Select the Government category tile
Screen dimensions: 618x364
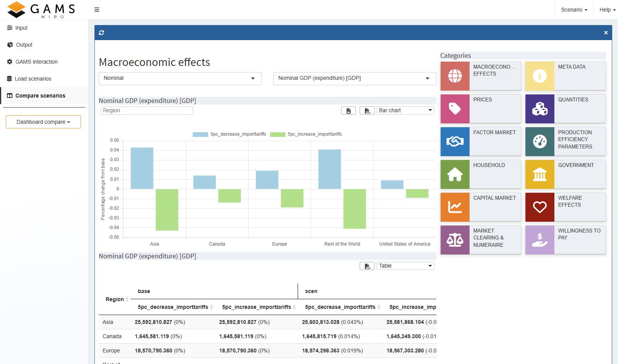coord(565,174)
